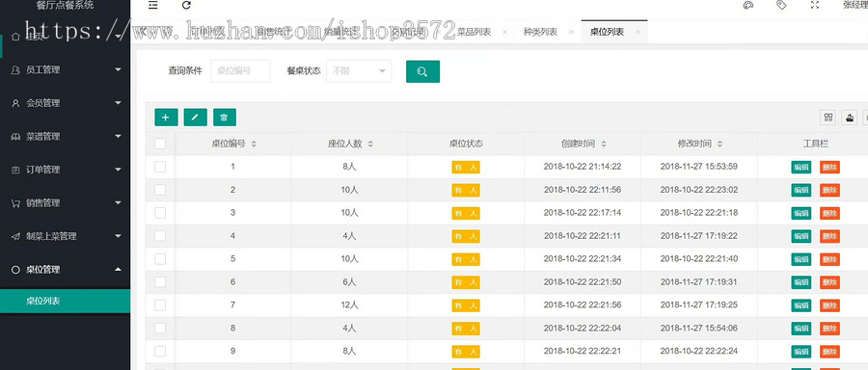Open the 餐桌状态 dropdown
This screenshot has width=868, height=370.
tap(359, 71)
